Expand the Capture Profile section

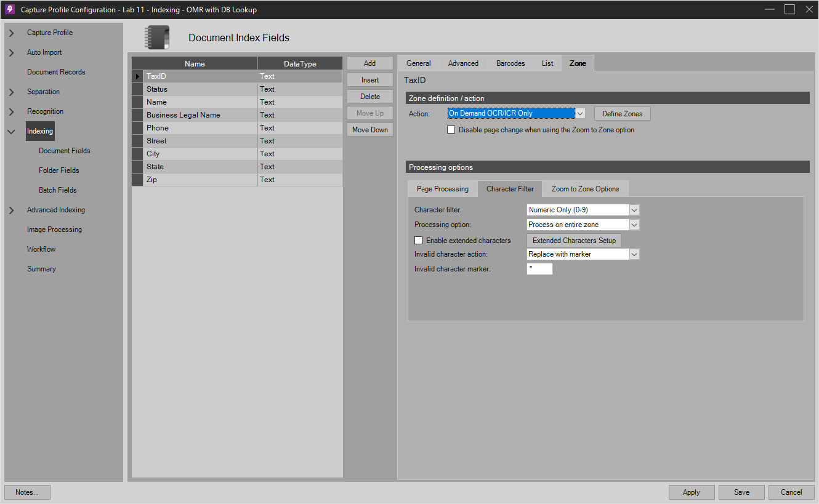point(10,32)
